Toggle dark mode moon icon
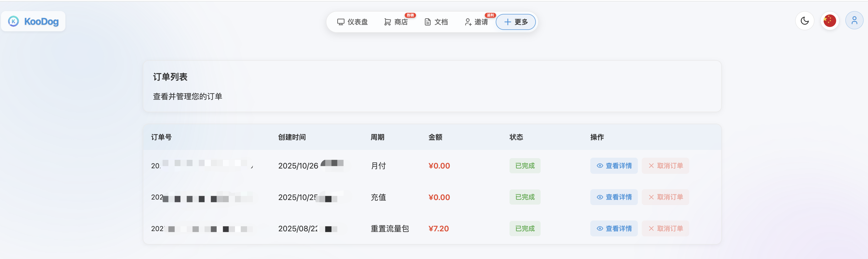This screenshot has height=259, width=868. (x=805, y=21)
